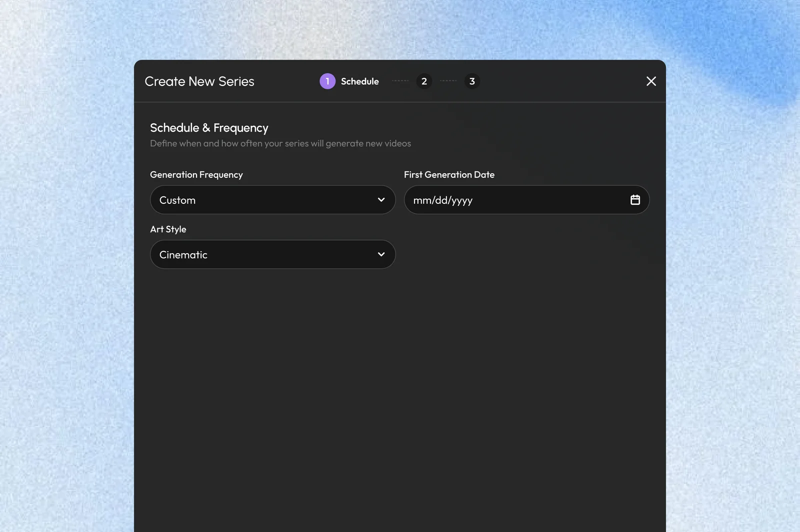Click the Schedule & Frequency heading

(x=209, y=128)
